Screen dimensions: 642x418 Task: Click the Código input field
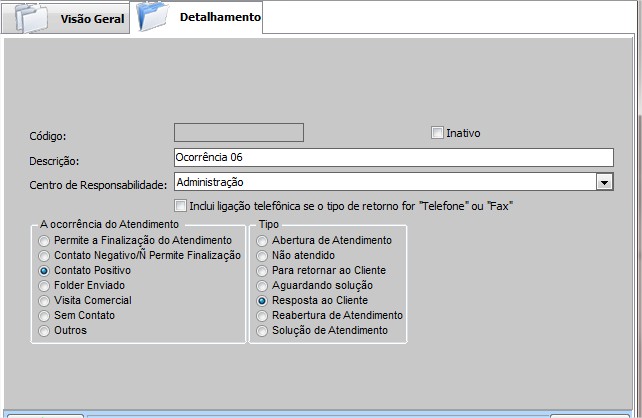(x=239, y=132)
